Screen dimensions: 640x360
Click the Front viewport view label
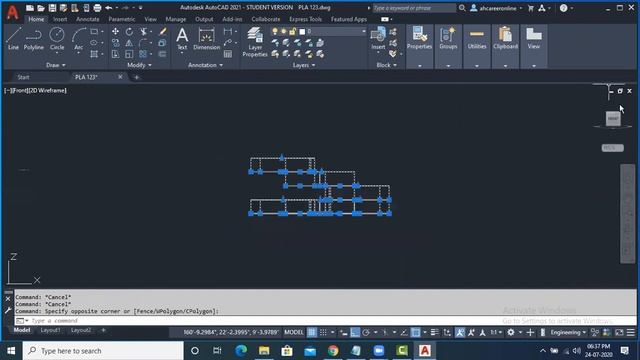[x=20, y=91]
